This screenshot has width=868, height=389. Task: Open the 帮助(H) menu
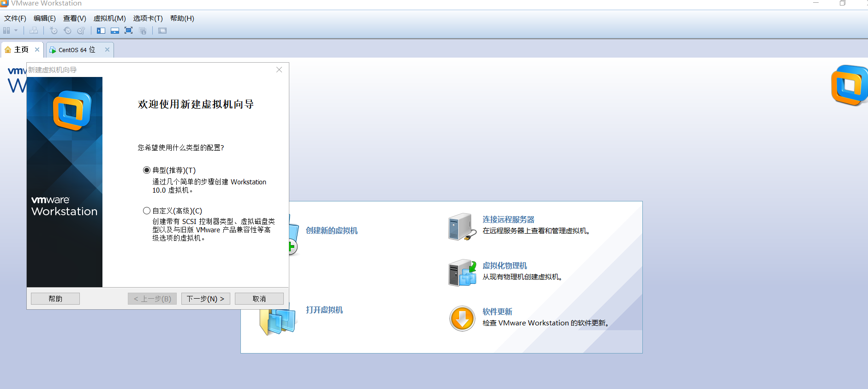pos(182,18)
